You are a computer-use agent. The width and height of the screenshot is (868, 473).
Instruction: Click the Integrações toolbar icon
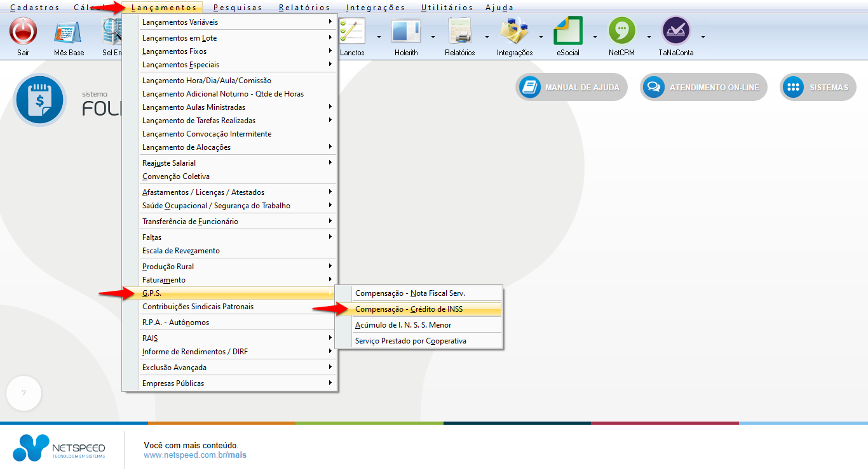[x=514, y=31]
